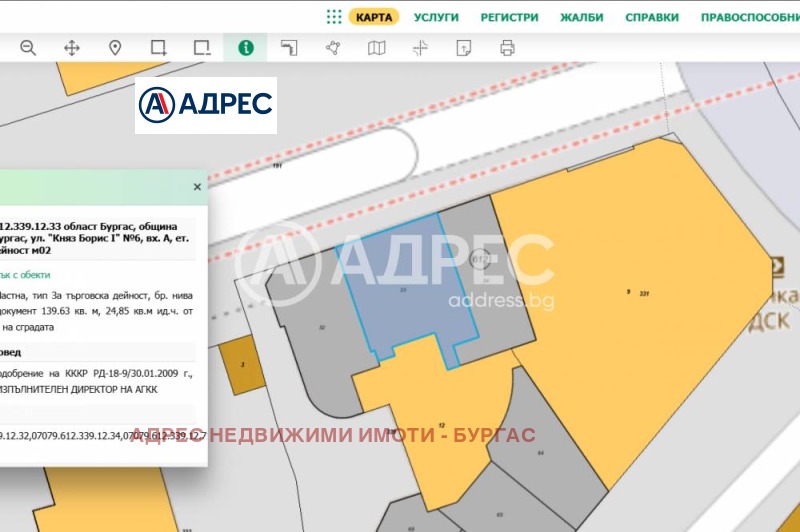Open the map layers icon
Viewport: 800px width, 532px height.
(x=377, y=48)
